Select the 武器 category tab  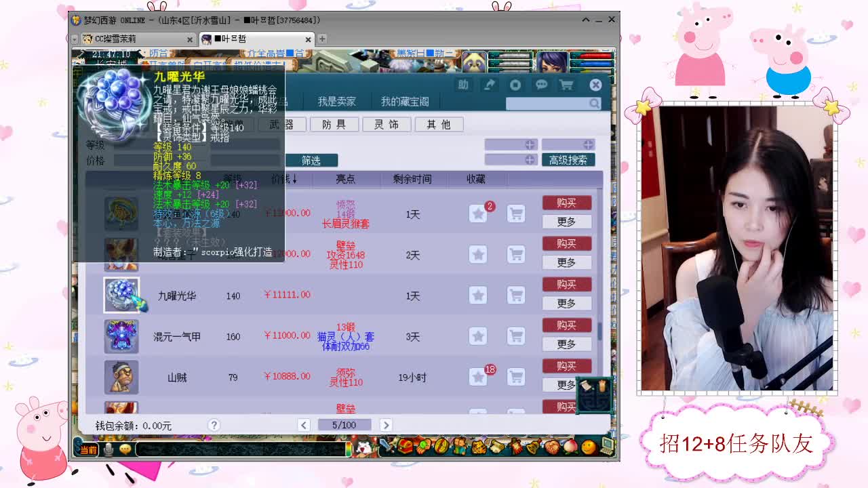281,124
